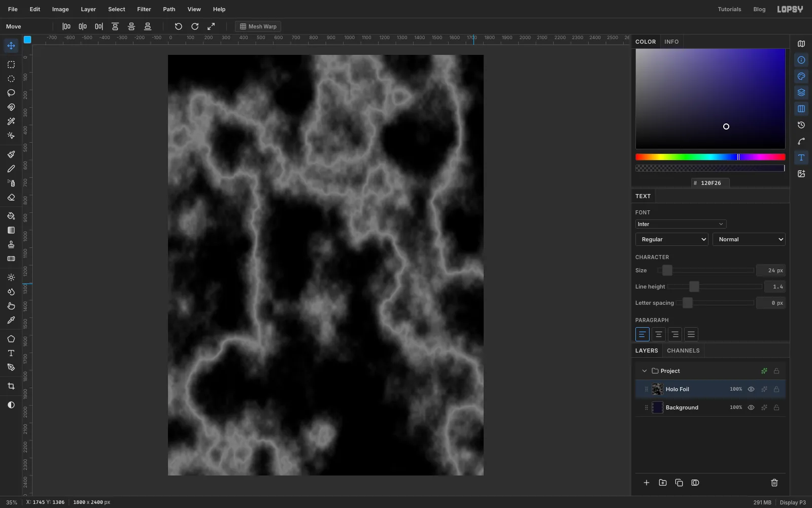The height and width of the screenshot is (508, 812).
Task: Select the Brush tool
Action: click(x=11, y=154)
